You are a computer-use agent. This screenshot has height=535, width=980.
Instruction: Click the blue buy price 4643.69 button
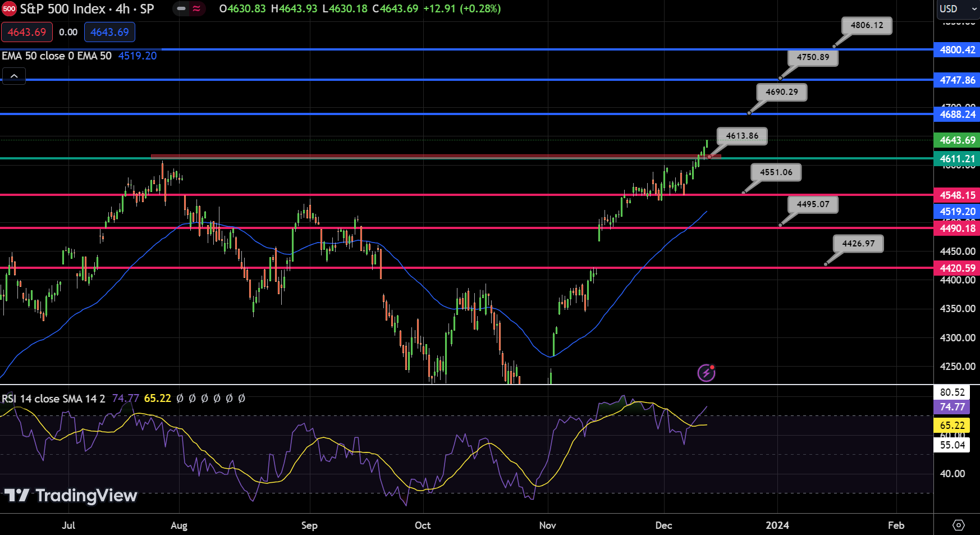[109, 32]
